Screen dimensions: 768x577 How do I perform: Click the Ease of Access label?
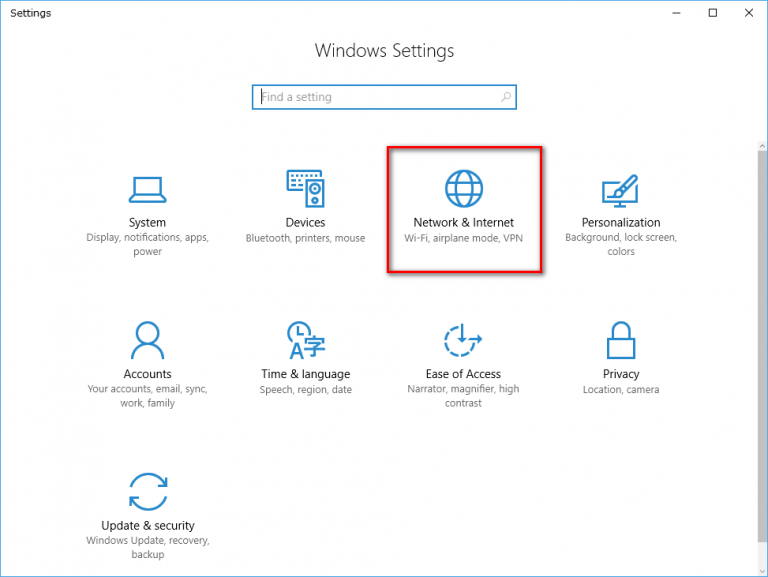coord(463,374)
